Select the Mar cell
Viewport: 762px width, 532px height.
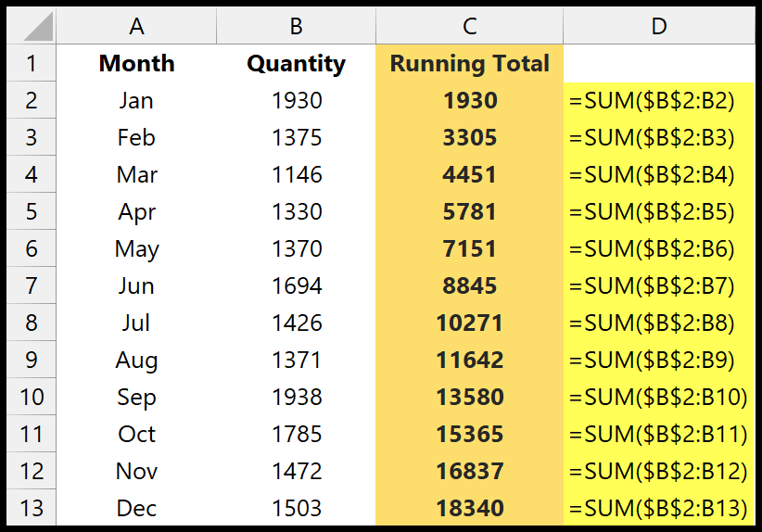coord(136,174)
